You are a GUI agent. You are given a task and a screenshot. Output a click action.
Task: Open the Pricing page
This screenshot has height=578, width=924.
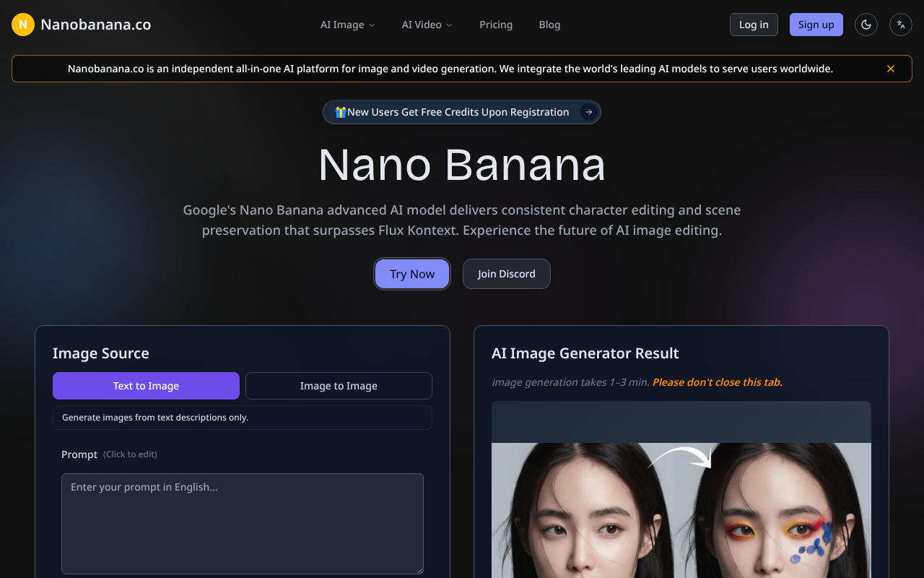[496, 24]
